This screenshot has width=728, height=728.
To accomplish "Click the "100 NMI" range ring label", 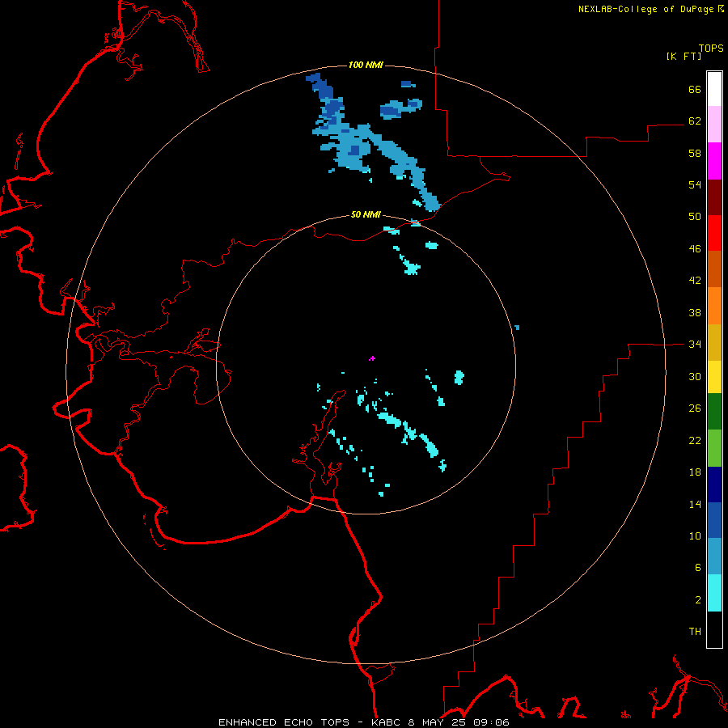I will click(x=366, y=65).
